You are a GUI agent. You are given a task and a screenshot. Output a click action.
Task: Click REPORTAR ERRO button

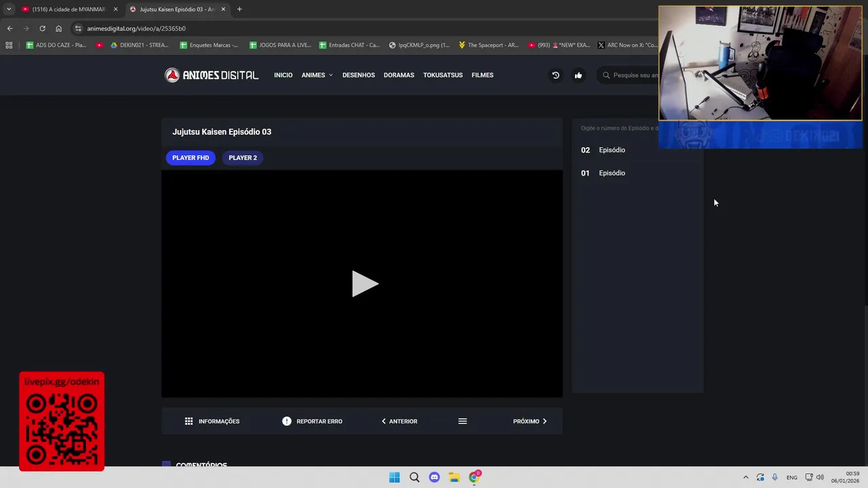pyautogui.click(x=313, y=421)
